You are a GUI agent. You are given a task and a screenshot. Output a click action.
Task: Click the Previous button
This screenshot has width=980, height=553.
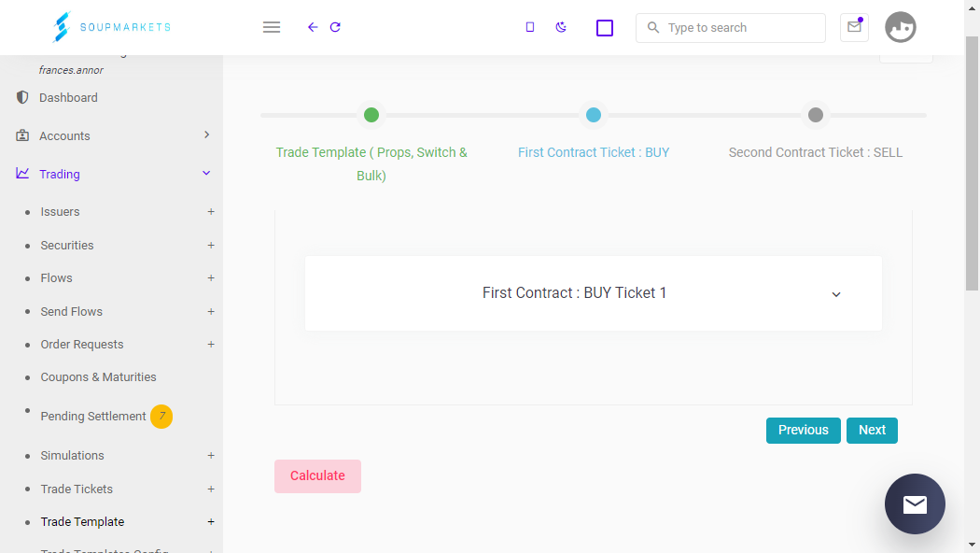803,431
